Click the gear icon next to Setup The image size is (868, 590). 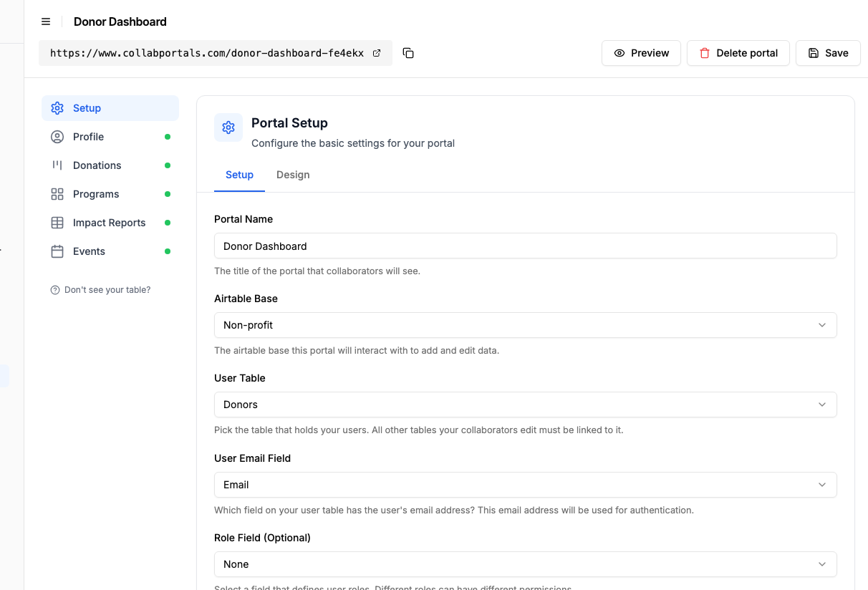pyautogui.click(x=57, y=108)
